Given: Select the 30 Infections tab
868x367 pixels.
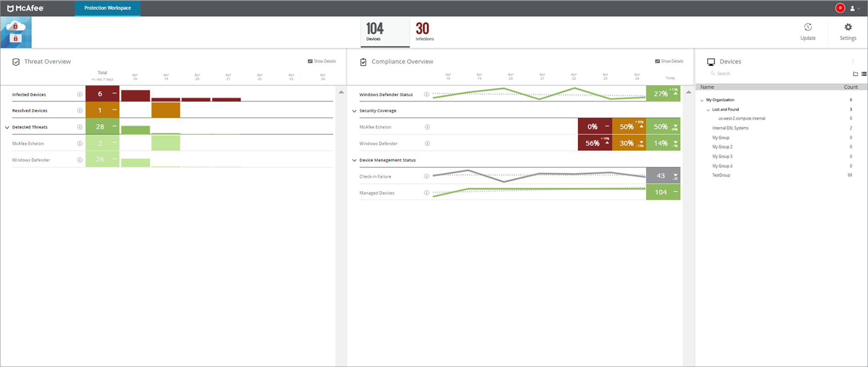Looking at the screenshot, I should point(425,32).
